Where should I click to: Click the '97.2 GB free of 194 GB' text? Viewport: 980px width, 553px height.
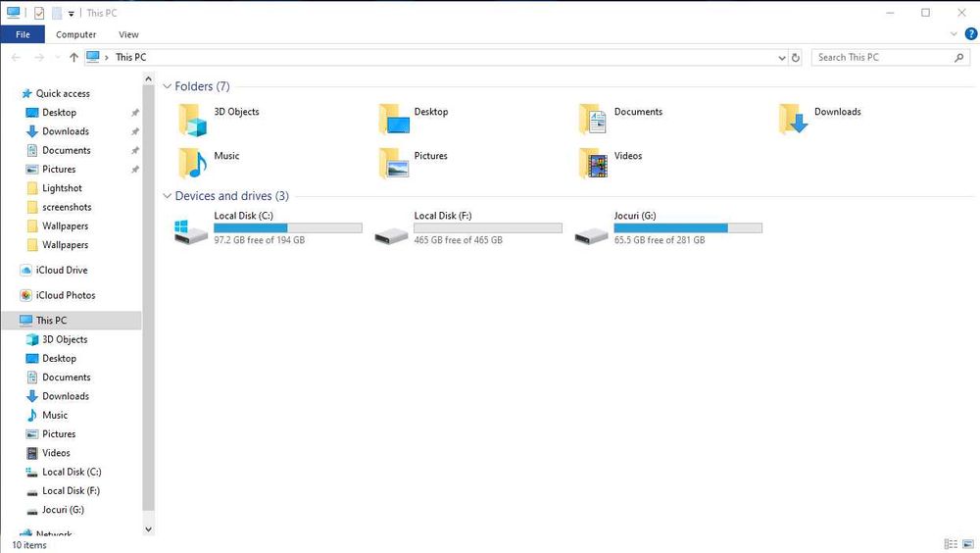260,240
